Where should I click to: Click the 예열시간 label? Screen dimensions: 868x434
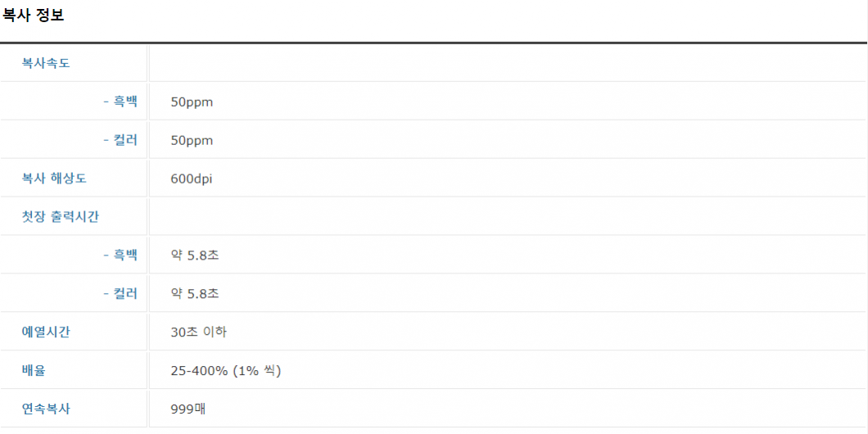coord(46,332)
